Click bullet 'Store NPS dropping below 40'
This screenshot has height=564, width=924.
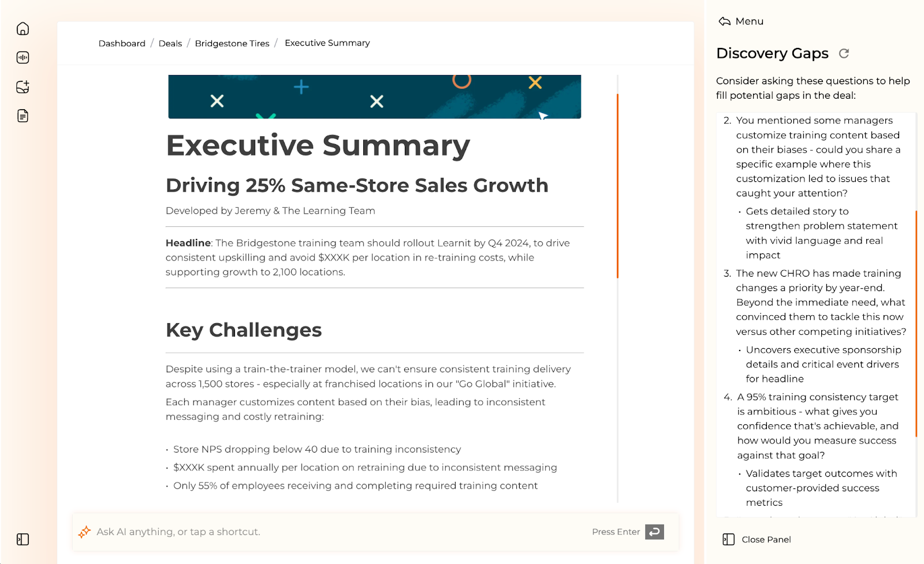(317, 449)
